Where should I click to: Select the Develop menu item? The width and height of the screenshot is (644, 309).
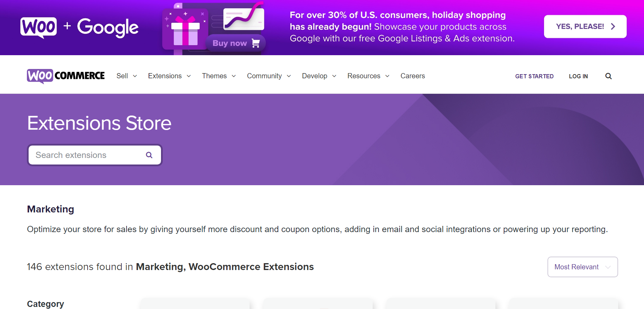tap(314, 76)
